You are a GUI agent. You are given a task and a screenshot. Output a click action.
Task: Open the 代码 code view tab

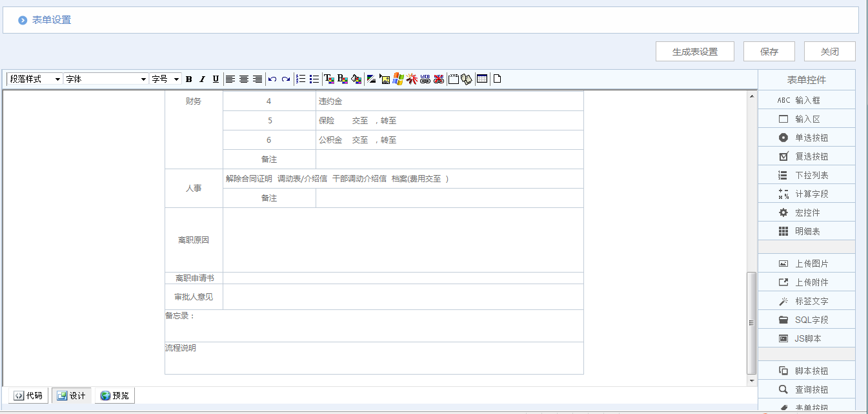click(27, 395)
